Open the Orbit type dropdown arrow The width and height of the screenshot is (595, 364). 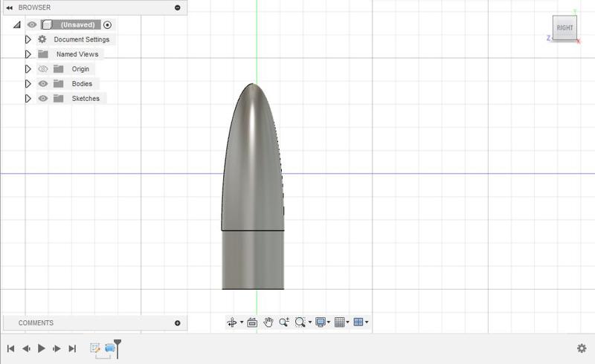click(242, 322)
